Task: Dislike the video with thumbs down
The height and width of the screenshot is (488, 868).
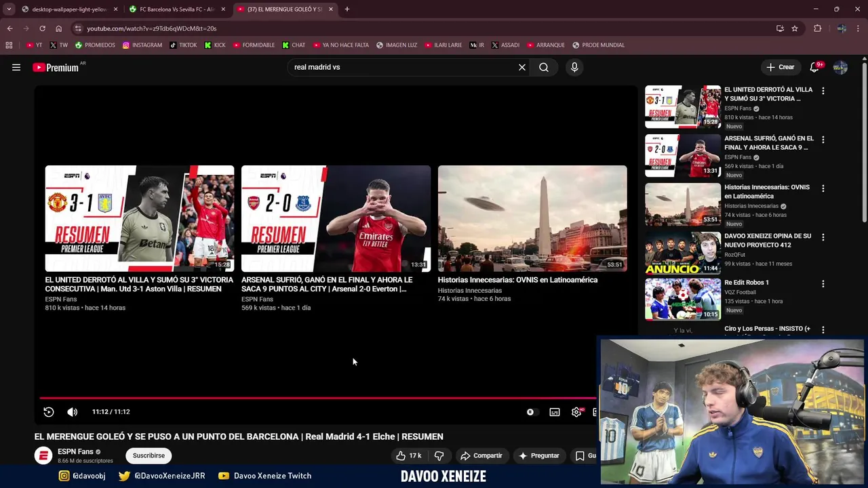Action: [439, 455]
